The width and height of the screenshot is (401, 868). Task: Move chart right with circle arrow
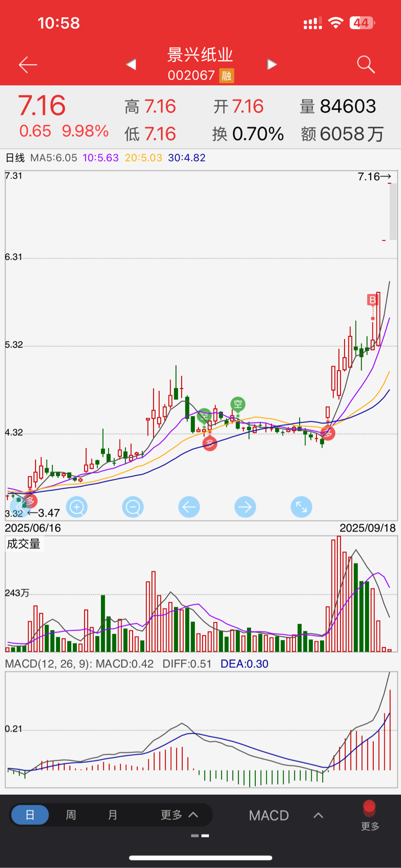[x=245, y=507]
